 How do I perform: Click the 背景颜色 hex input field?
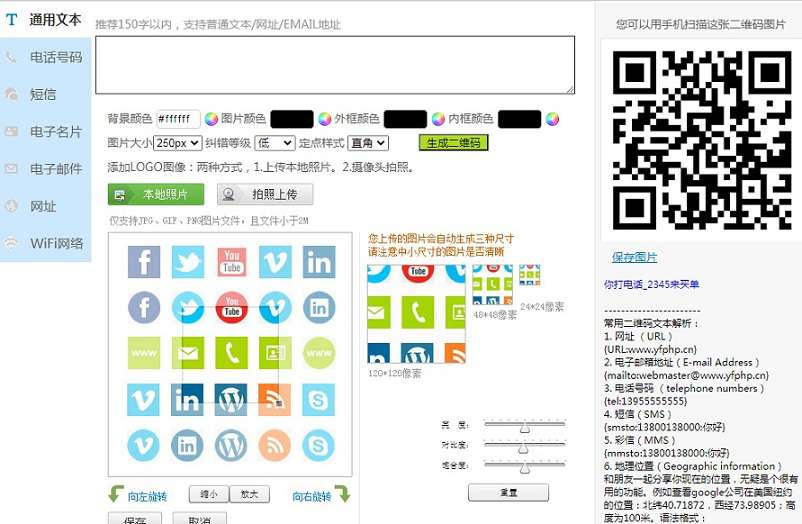tap(178, 119)
